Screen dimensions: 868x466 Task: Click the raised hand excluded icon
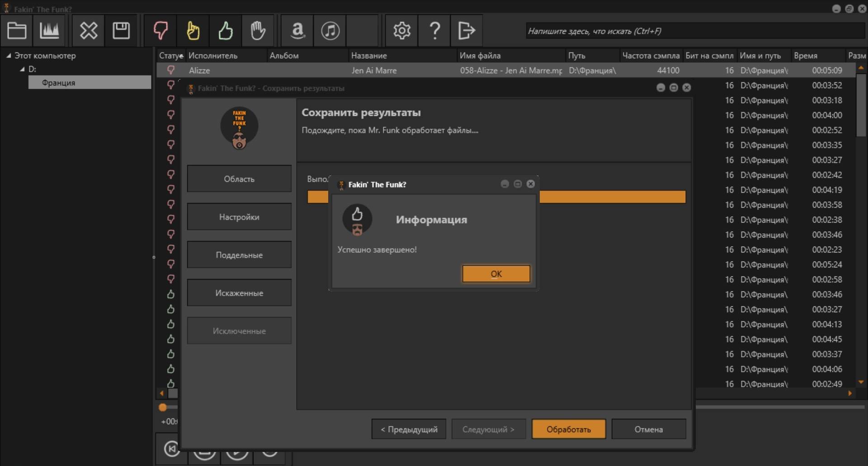pyautogui.click(x=258, y=31)
